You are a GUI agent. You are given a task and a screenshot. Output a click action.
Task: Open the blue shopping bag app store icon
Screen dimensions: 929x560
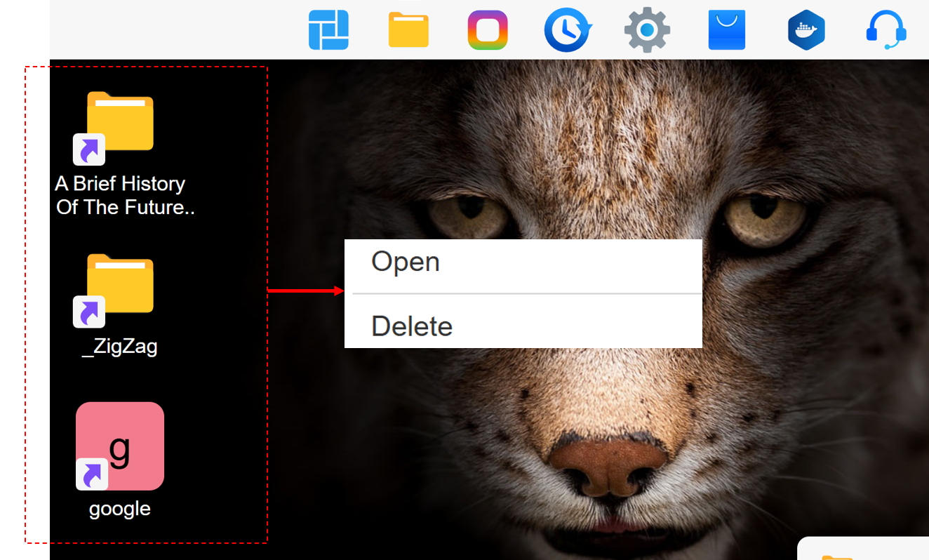726,30
